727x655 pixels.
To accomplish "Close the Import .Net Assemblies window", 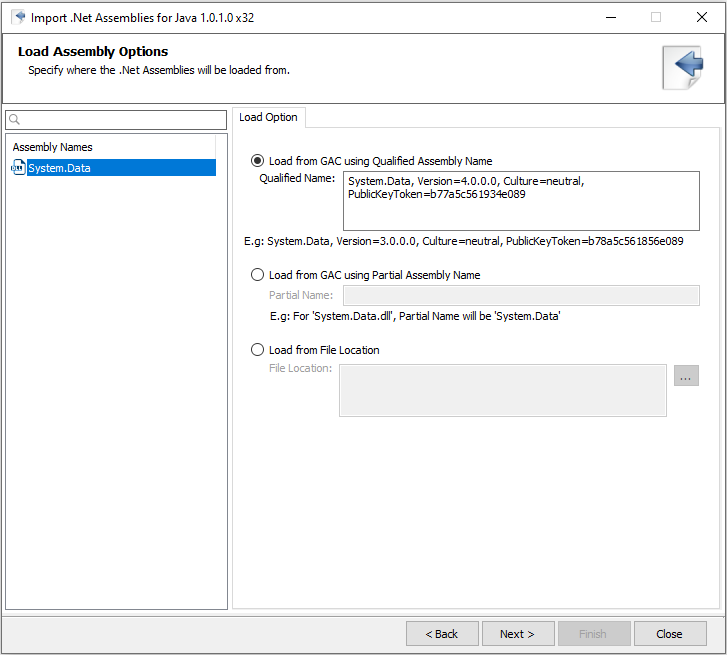I will pos(701,17).
